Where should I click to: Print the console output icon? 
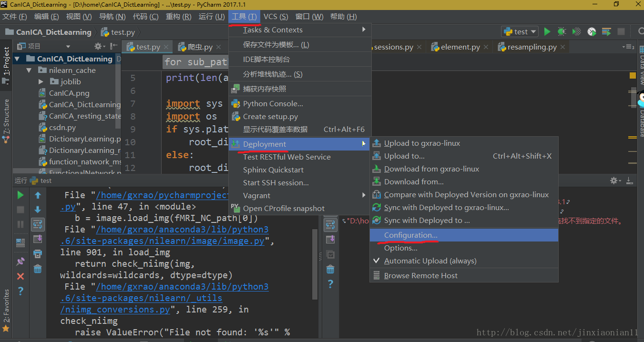coord(38,254)
